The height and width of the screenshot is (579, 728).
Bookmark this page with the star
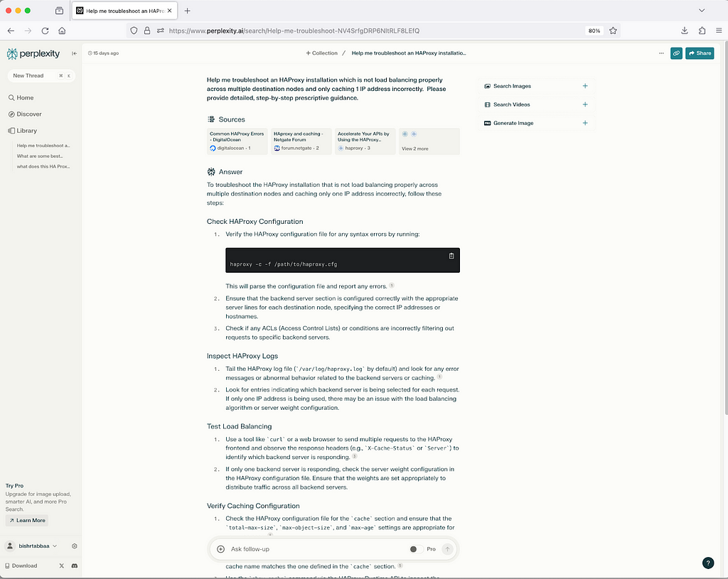click(613, 31)
